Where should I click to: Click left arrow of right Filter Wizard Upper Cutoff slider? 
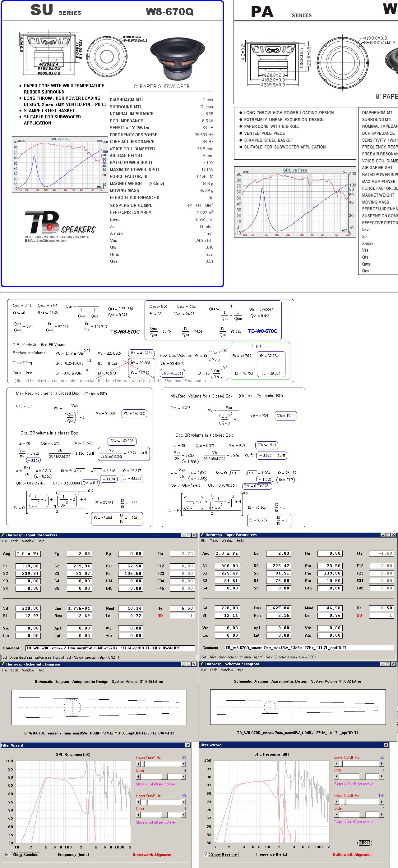coord(336,802)
